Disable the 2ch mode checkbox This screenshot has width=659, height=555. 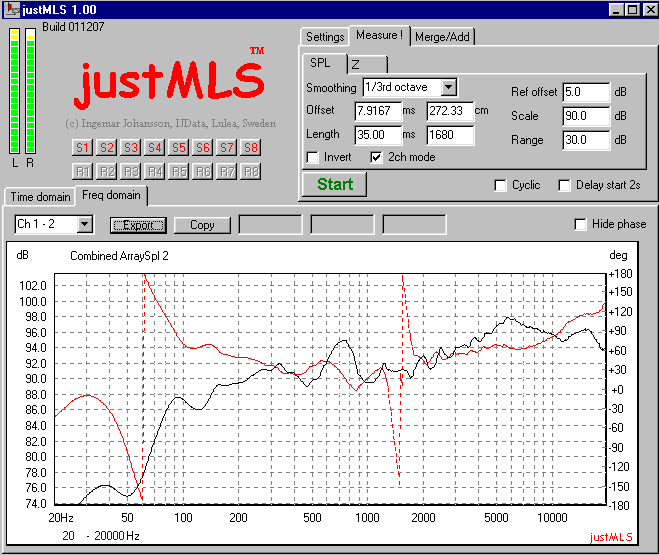pyautogui.click(x=376, y=157)
